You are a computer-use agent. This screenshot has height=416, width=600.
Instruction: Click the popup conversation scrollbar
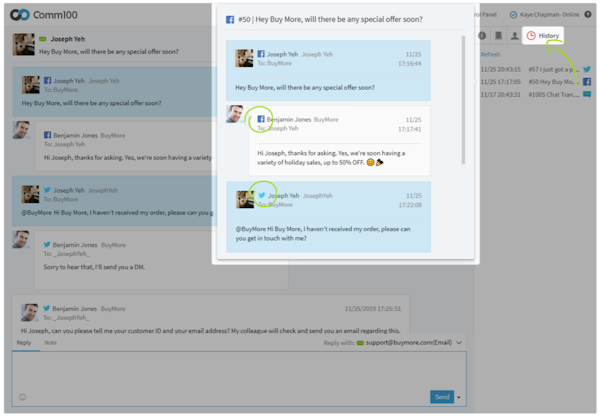pos(463,100)
